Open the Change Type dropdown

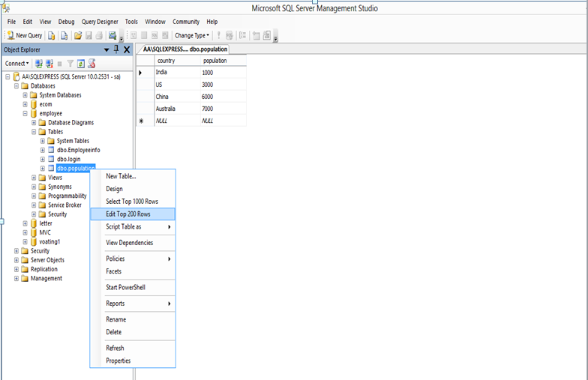(192, 36)
